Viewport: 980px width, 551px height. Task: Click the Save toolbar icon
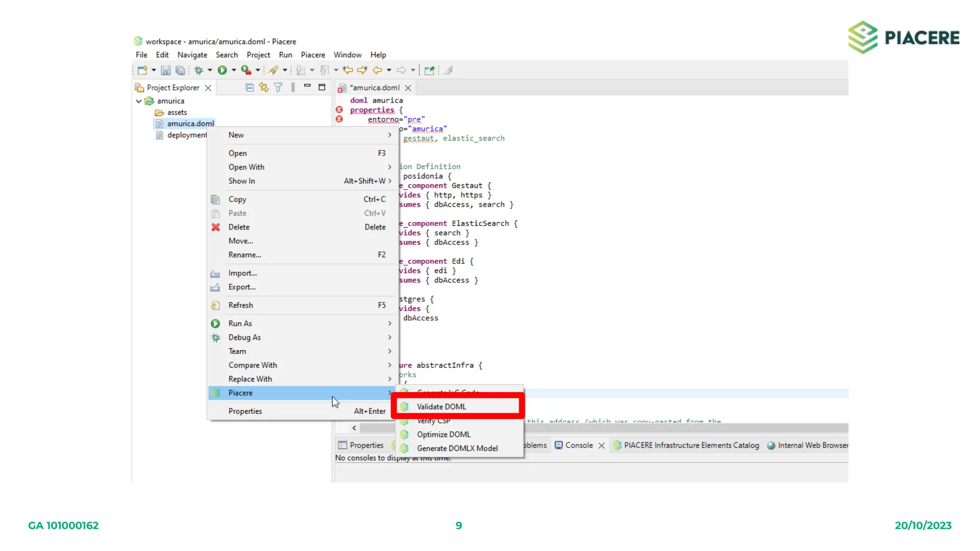click(x=166, y=70)
